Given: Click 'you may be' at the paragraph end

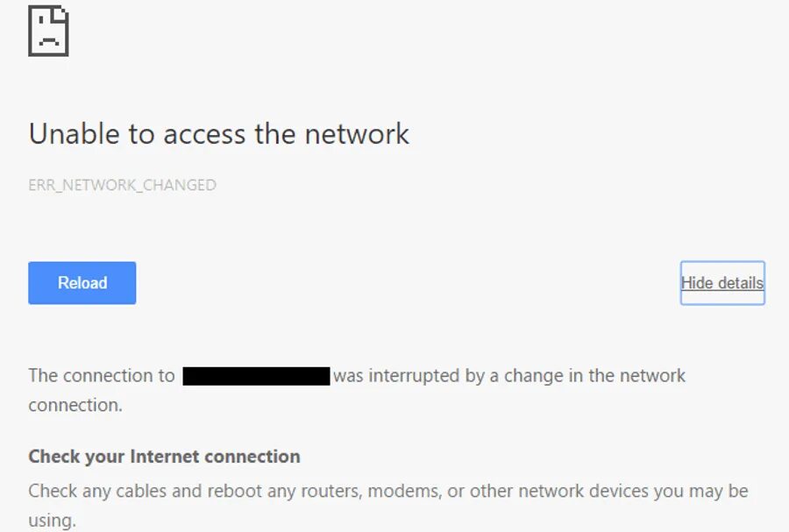Looking at the screenshot, I should tap(701, 492).
